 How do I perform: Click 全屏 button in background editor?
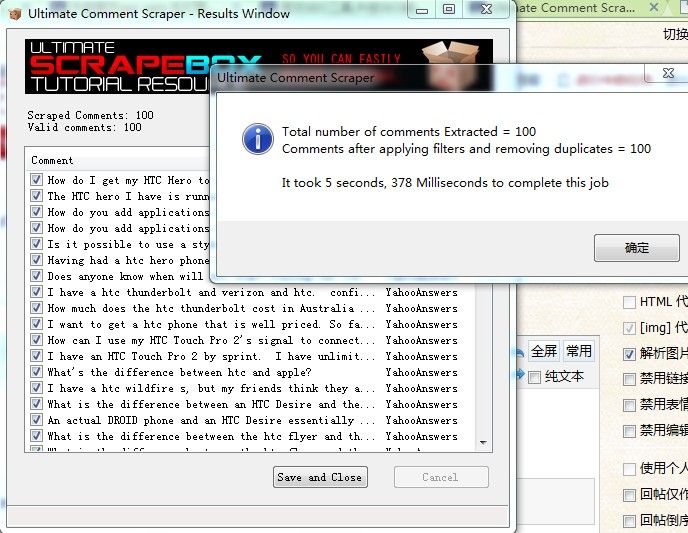pos(544,351)
